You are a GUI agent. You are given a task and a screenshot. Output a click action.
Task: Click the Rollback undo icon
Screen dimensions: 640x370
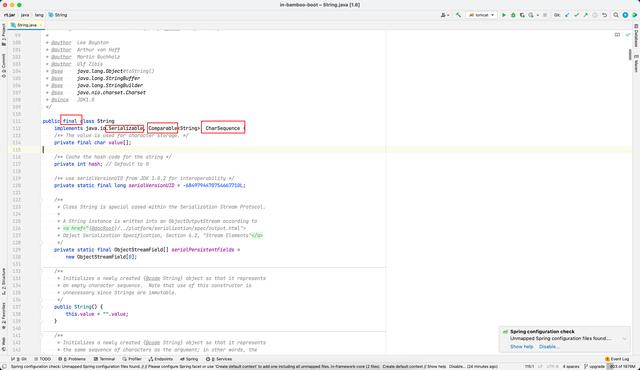coord(604,15)
